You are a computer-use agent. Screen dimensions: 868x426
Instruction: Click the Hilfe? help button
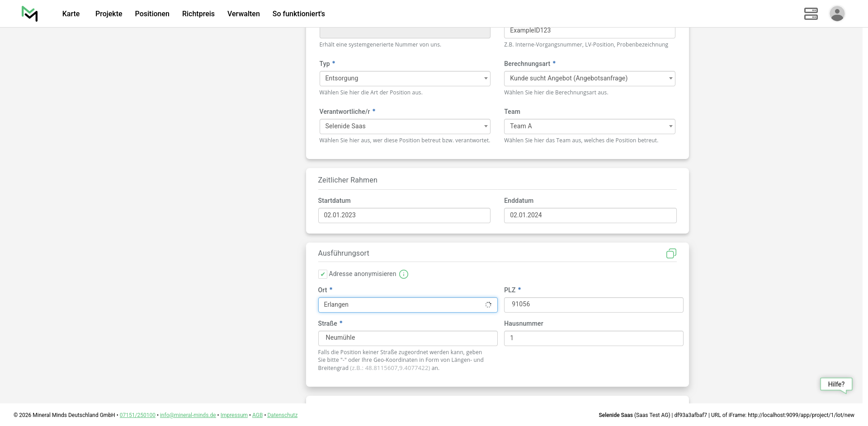click(x=836, y=384)
